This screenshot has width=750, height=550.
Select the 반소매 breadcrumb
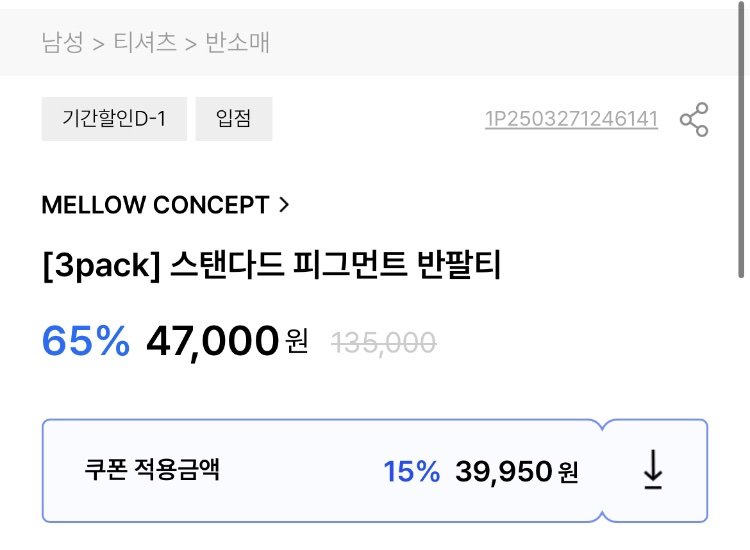click(x=237, y=42)
